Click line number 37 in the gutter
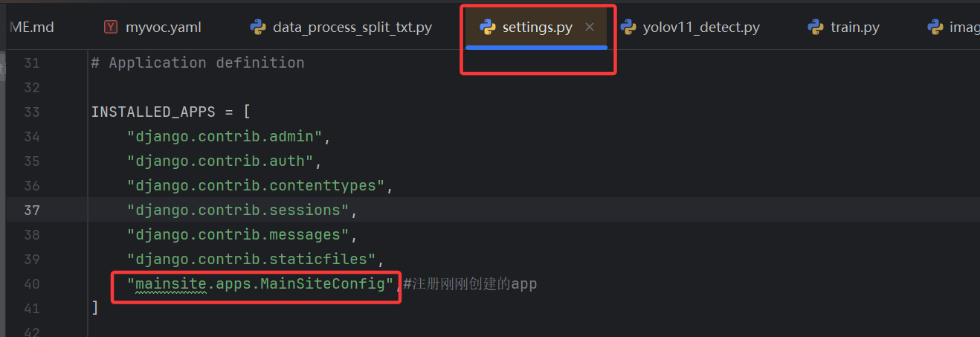Viewport: 980px width, 337px height. coord(32,211)
